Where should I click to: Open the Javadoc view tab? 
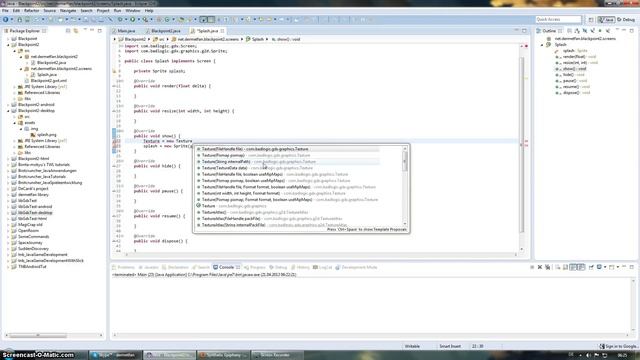[x=149, y=267]
